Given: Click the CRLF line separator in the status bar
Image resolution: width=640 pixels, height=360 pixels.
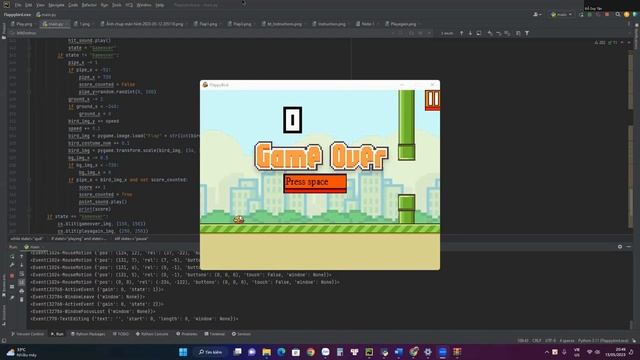Looking at the screenshot, I should [537, 340].
